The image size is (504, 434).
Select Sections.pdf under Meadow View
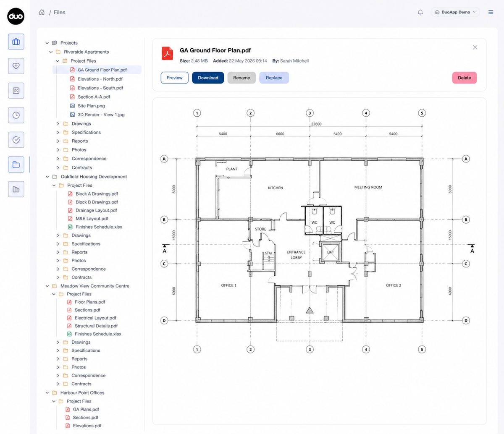[x=87, y=310]
